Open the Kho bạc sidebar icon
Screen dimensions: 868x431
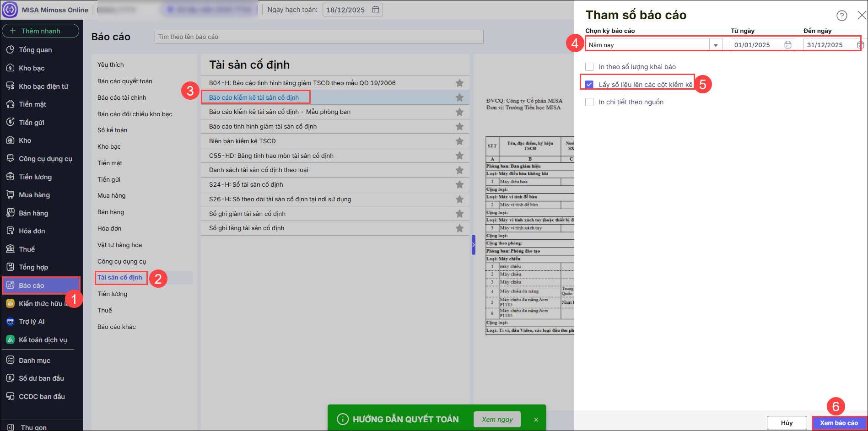click(10, 68)
